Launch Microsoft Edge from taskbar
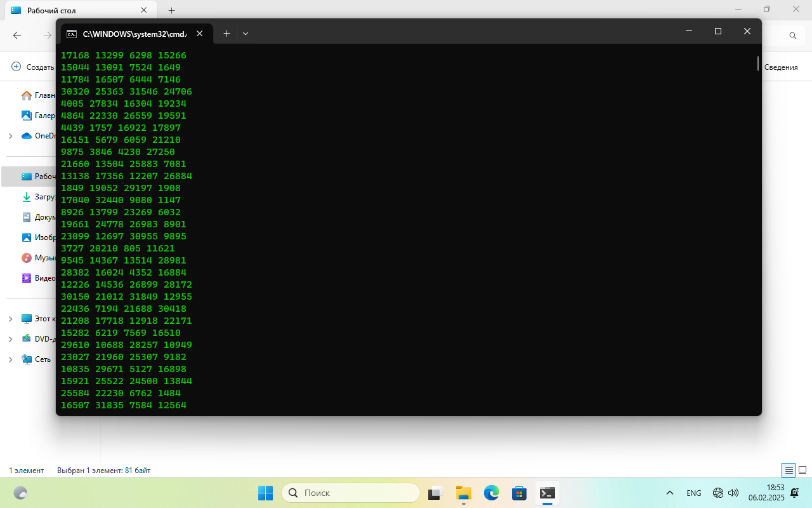The image size is (812, 508). [492, 493]
